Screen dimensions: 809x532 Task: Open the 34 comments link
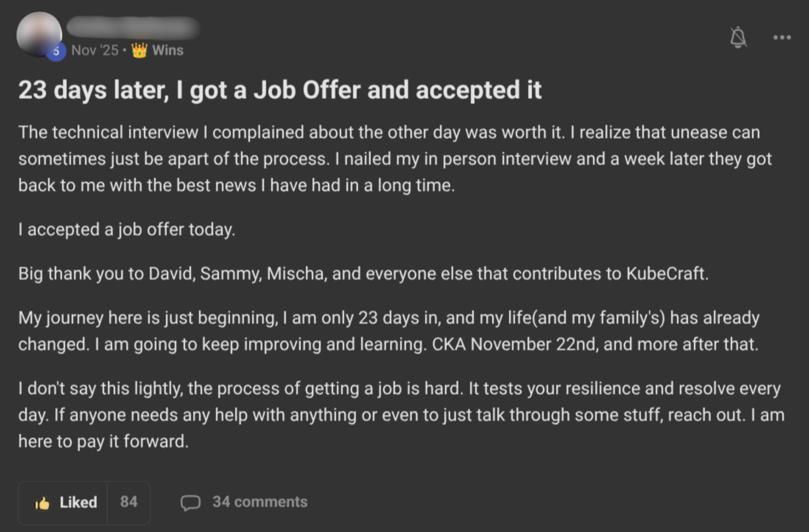[260, 502]
